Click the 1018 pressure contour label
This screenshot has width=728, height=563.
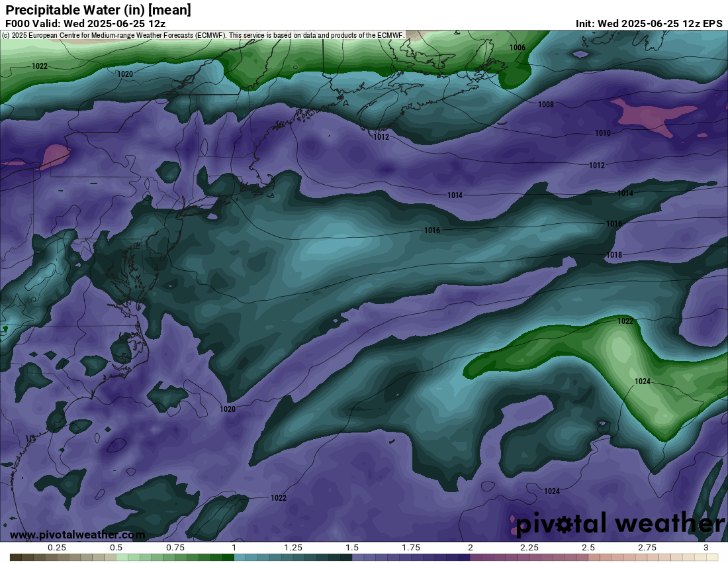[x=614, y=254]
